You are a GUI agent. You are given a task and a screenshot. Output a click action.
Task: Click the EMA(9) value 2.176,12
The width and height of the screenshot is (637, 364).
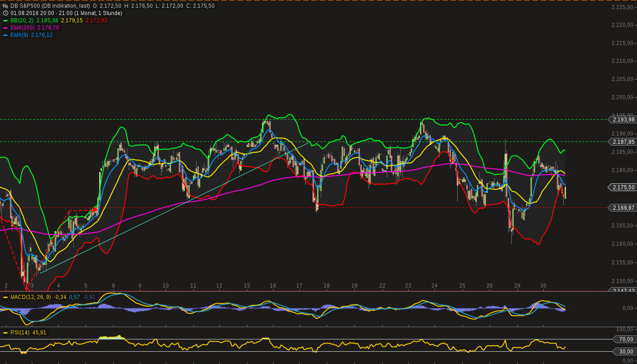click(x=42, y=35)
